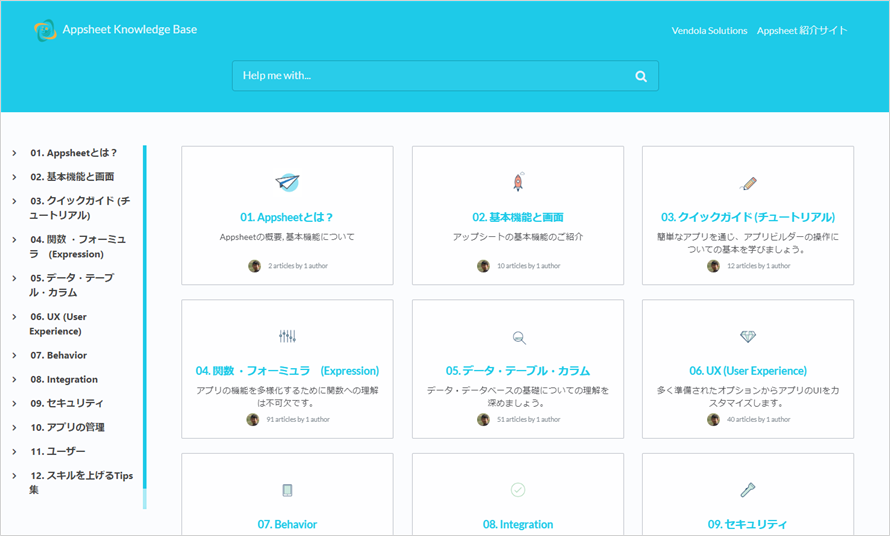Open sidebar item 11. ユーザー

click(x=57, y=452)
